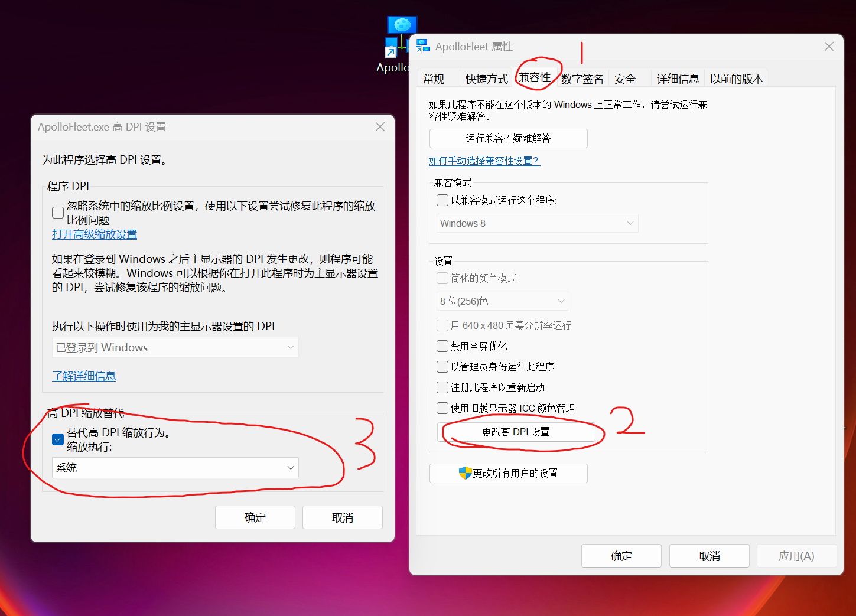Toggle 简化的颜色模式 checkbox
The width and height of the screenshot is (856, 616).
point(442,278)
